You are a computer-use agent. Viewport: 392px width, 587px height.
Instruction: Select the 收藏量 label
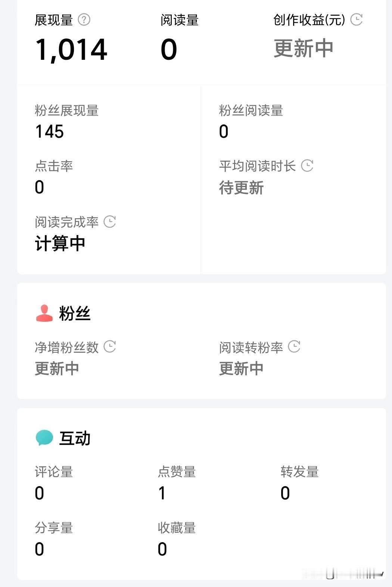click(177, 528)
